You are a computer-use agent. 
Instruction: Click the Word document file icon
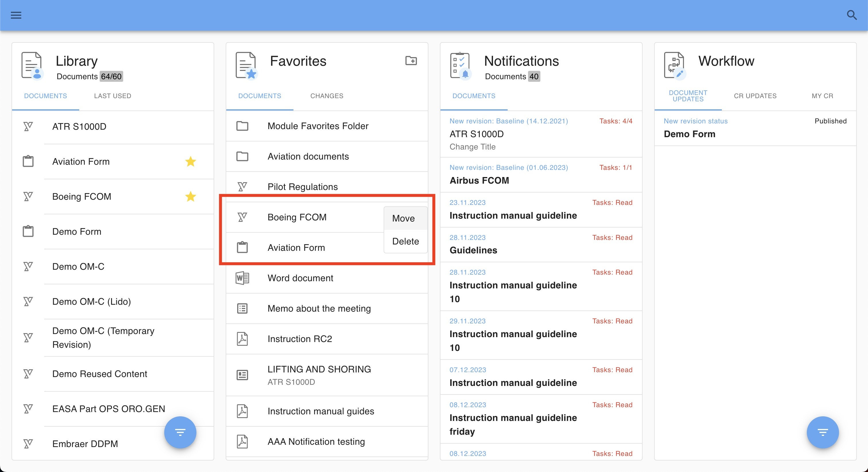coord(242,278)
